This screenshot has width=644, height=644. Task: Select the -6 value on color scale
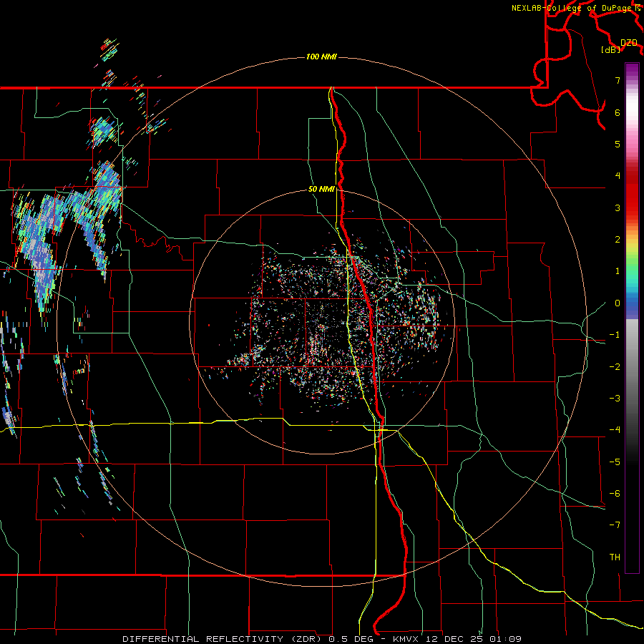point(615,494)
